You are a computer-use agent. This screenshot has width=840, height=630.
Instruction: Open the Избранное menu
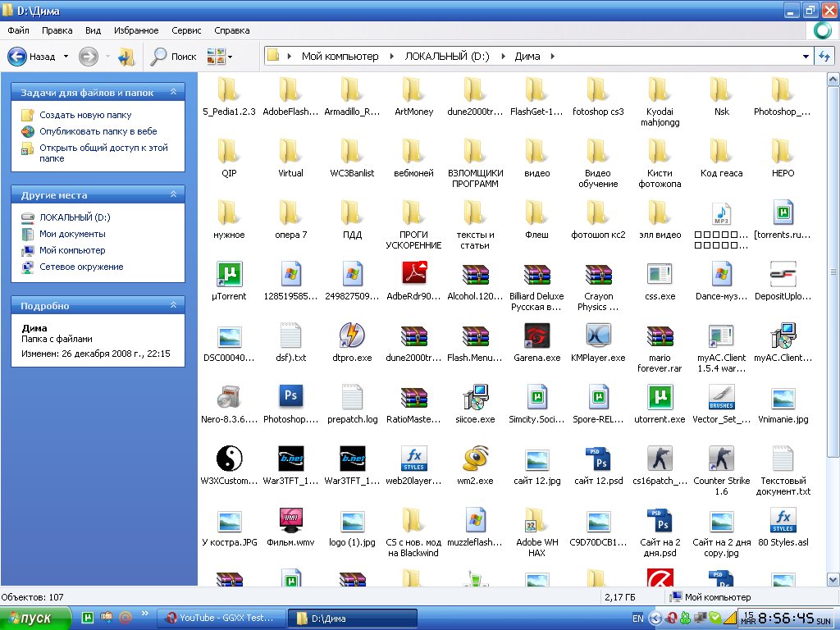tap(136, 30)
